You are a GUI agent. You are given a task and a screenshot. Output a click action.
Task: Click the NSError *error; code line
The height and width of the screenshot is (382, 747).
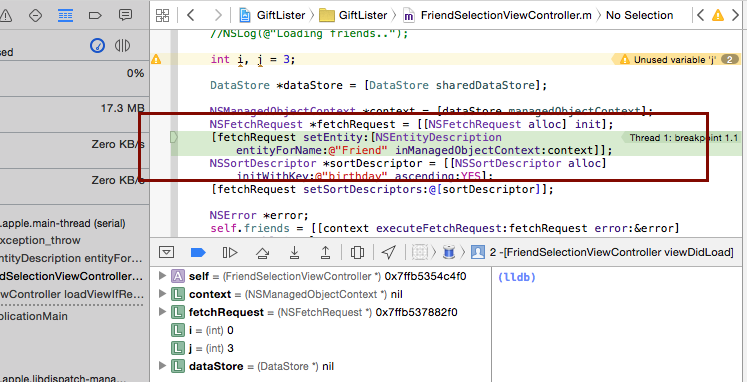tap(259, 215)
